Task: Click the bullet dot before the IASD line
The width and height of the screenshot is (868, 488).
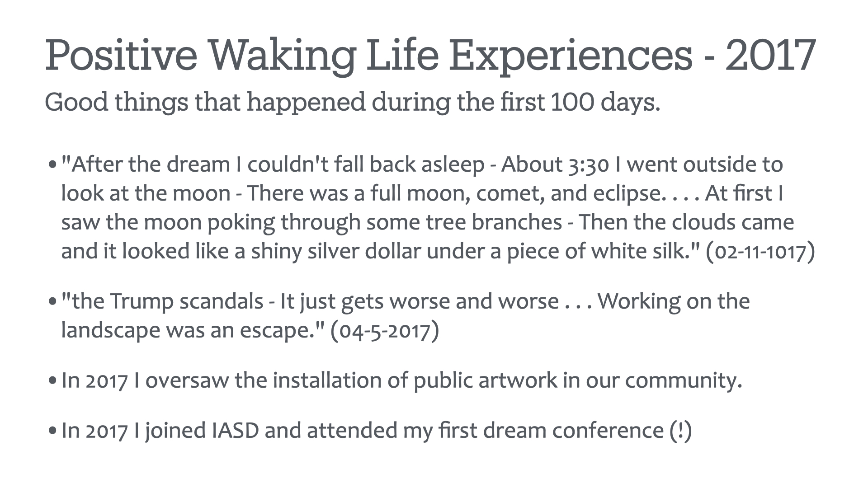Action: (52, 430)
